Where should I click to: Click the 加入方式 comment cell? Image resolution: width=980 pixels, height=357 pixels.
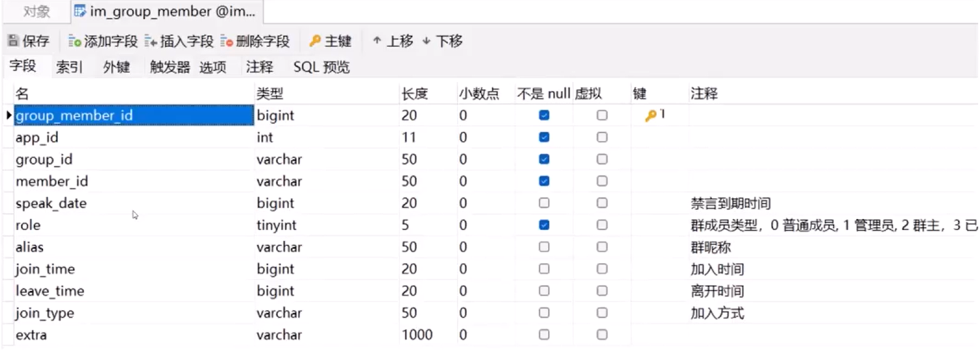(x=833, y=313)
